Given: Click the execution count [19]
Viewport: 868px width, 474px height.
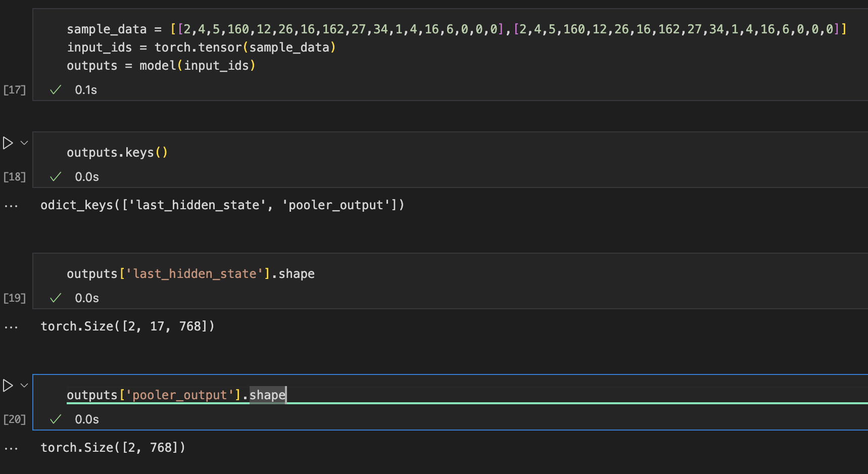Looking at the screenshot, I should [x=14, y=298].
